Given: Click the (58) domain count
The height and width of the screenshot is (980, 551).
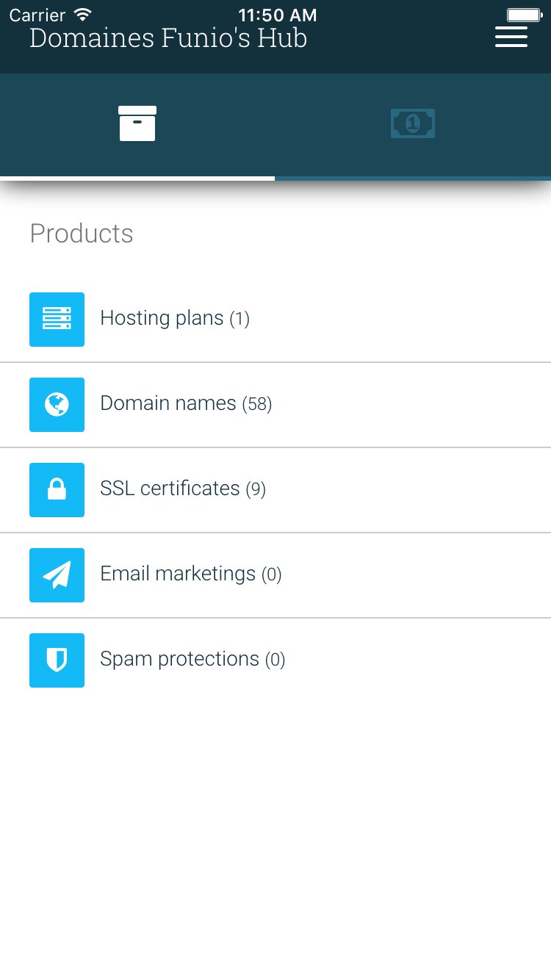Looking at the screenshot, I should click(x=257, y=404).
